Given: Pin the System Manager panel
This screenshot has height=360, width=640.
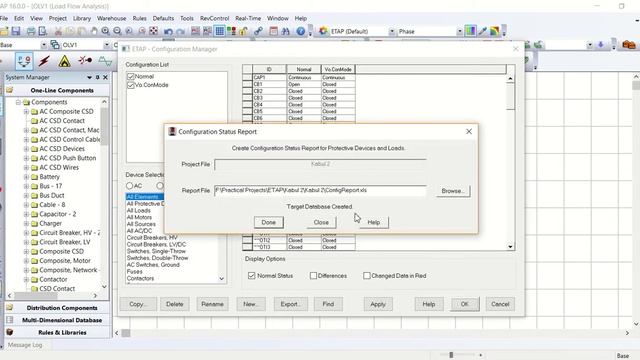Looking at the screenshot, I should [98, 77].
